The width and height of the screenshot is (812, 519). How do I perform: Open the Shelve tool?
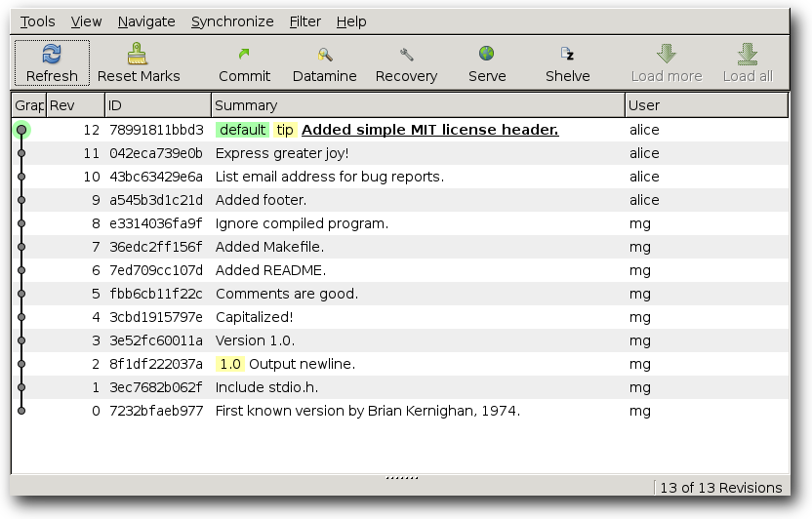[x=567, y=54]
